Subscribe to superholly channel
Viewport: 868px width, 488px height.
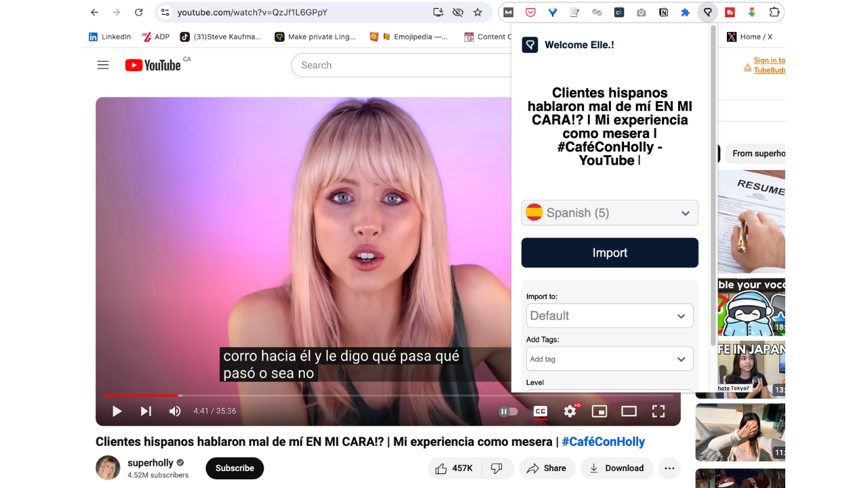coord(235,468)
